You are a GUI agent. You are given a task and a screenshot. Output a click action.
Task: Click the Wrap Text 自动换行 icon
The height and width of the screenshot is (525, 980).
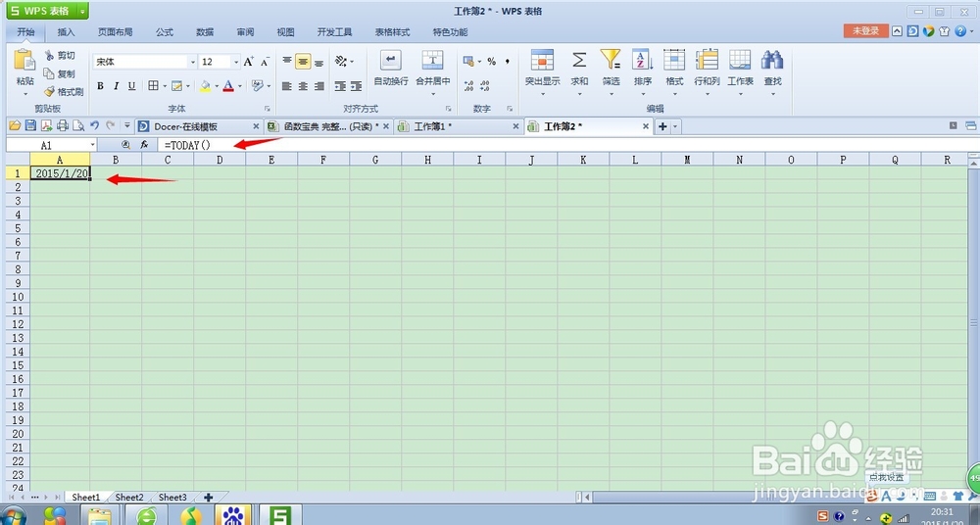point(391,61)
